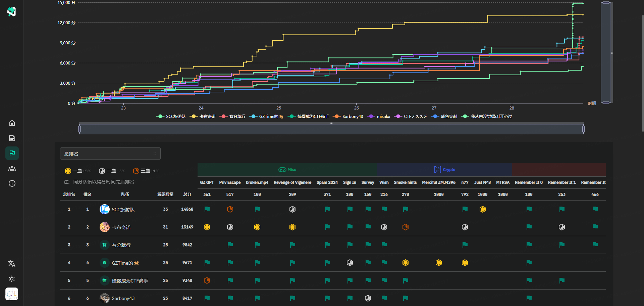Viewport: 644px width, 306px height.
Task: Click the Just N^3 column header
Action: (x=482, y=182)
